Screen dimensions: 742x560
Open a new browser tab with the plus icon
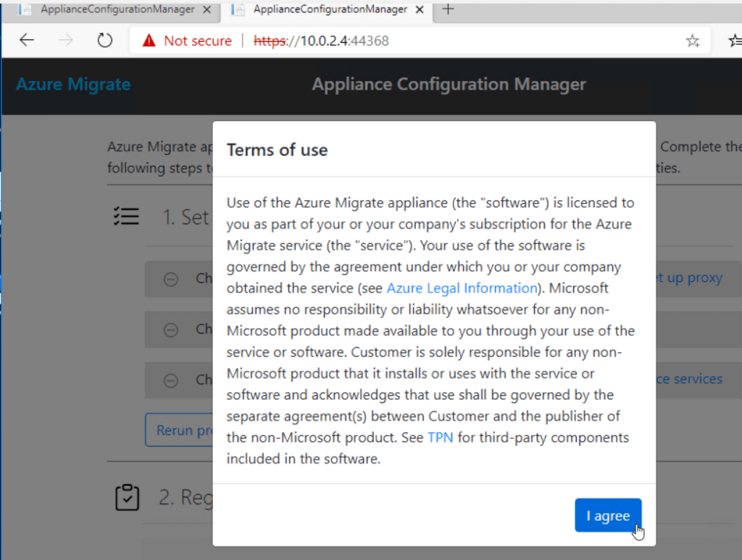pyautogui.click(x=447, y=11)
